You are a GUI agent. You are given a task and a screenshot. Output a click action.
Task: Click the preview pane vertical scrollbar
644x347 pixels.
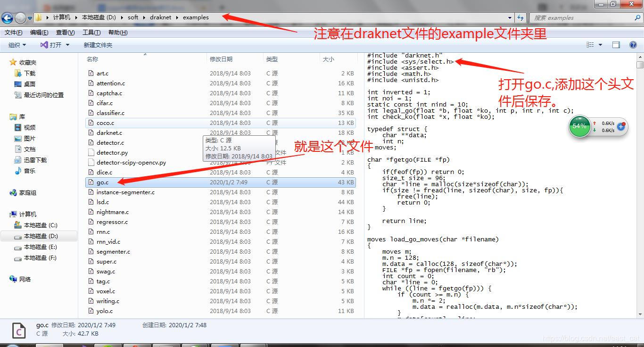pyautogui.click(x=640, y=185)
